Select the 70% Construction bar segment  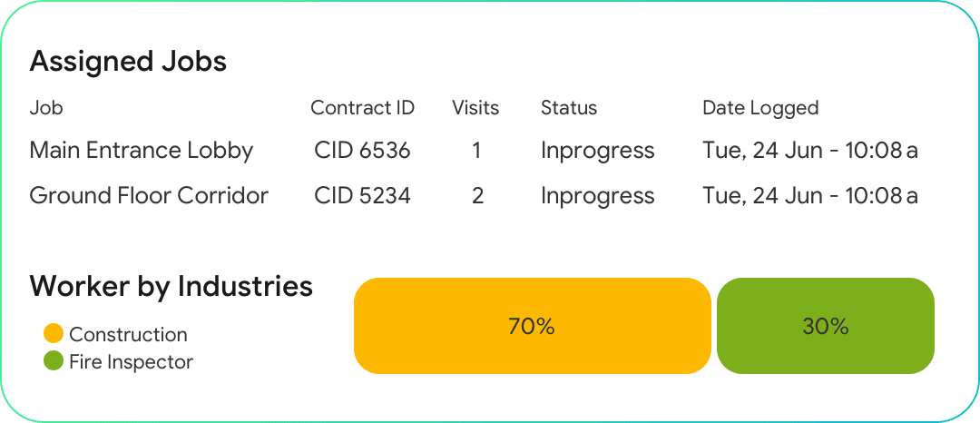tap(532, 326)
